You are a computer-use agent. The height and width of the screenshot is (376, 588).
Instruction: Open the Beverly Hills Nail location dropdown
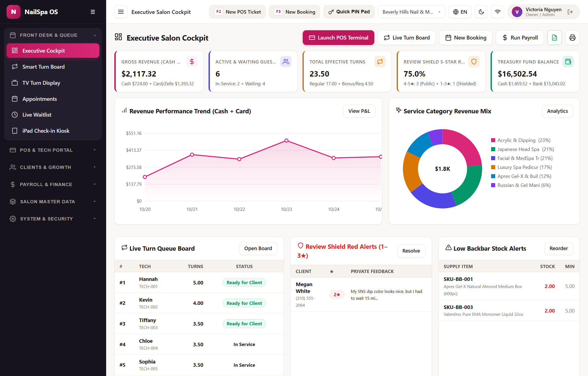(x=411, y=12)
